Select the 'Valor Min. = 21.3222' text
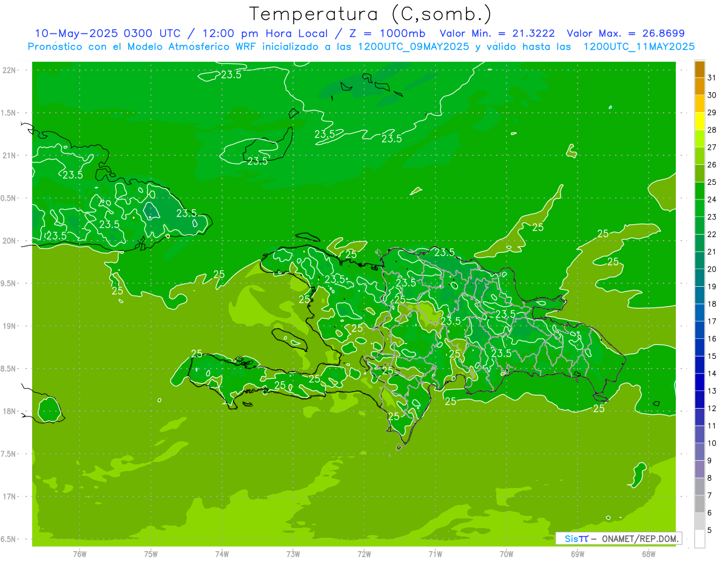The width and height of the screenshot is (728, 562). 497,33
